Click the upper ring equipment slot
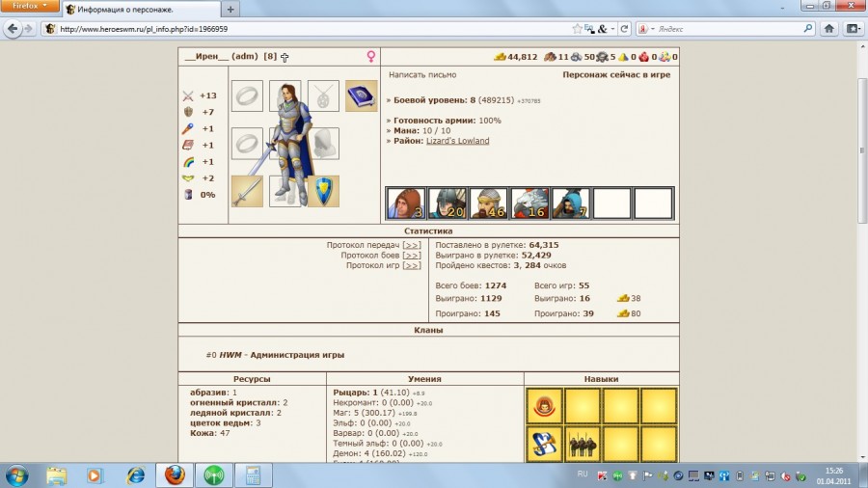 tap(247, 95)
